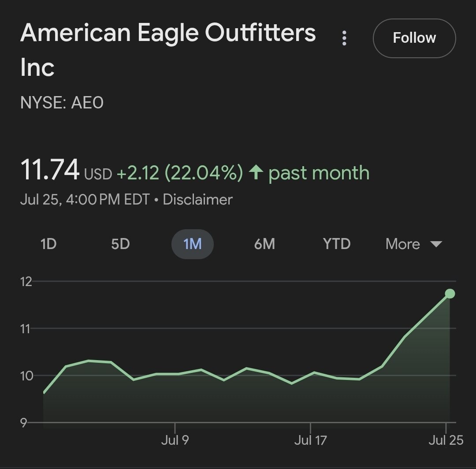Open the three-dot more options menu

pyautogui.click(x=344, y=38)
